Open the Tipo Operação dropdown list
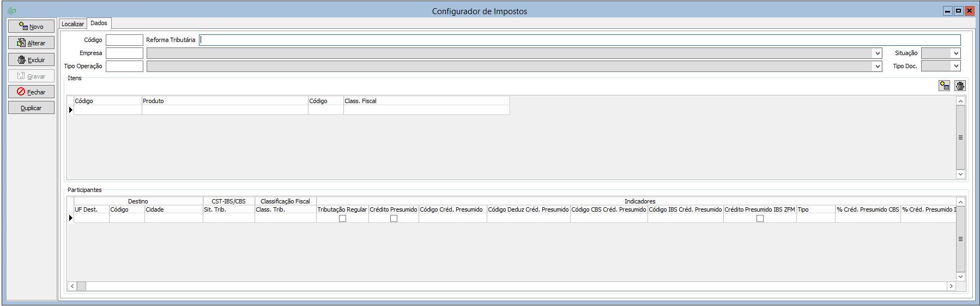 coord(877,67)
